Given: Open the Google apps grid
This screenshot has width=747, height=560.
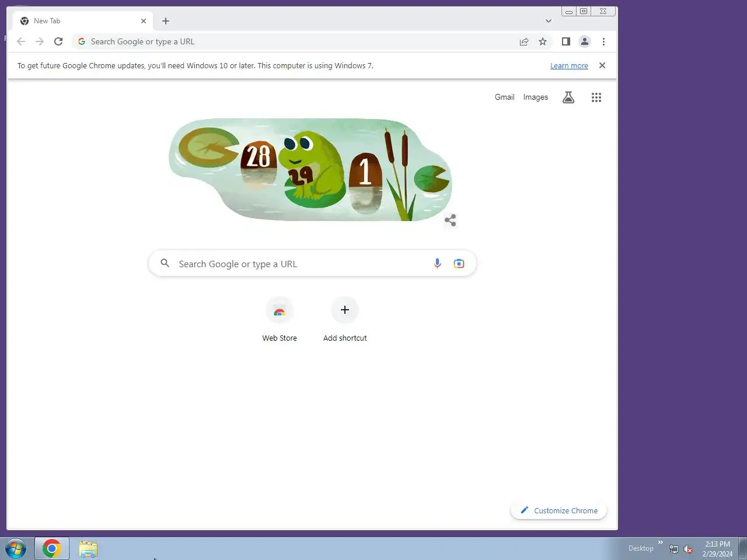Looking at the screenshot, I should click(596, 97).
